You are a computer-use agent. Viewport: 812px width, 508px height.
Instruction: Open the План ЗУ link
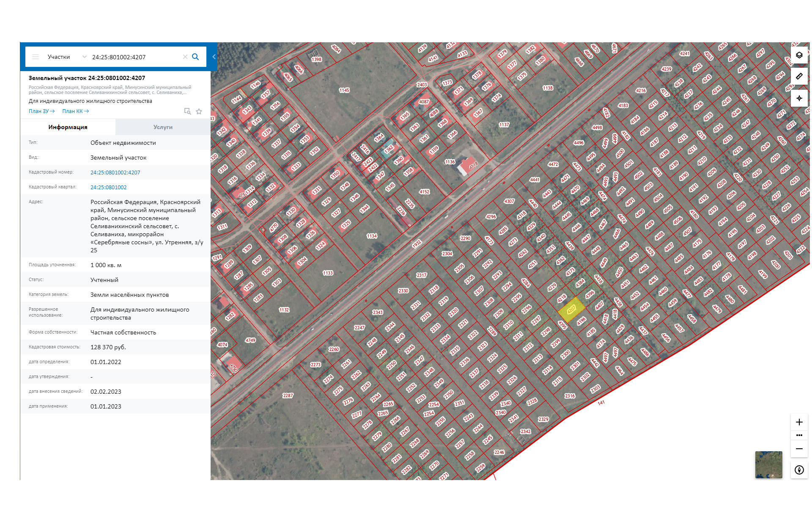click(41, 111)
